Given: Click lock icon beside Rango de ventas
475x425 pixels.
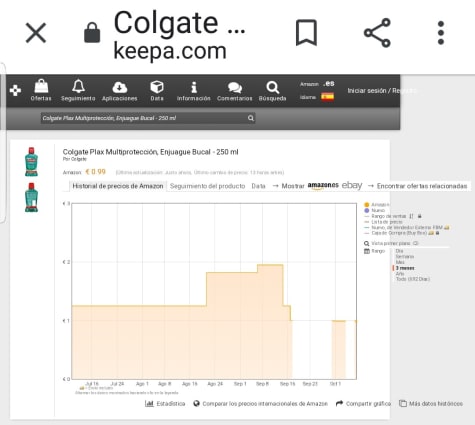Looking at the screenshot, I should point(420,216).
